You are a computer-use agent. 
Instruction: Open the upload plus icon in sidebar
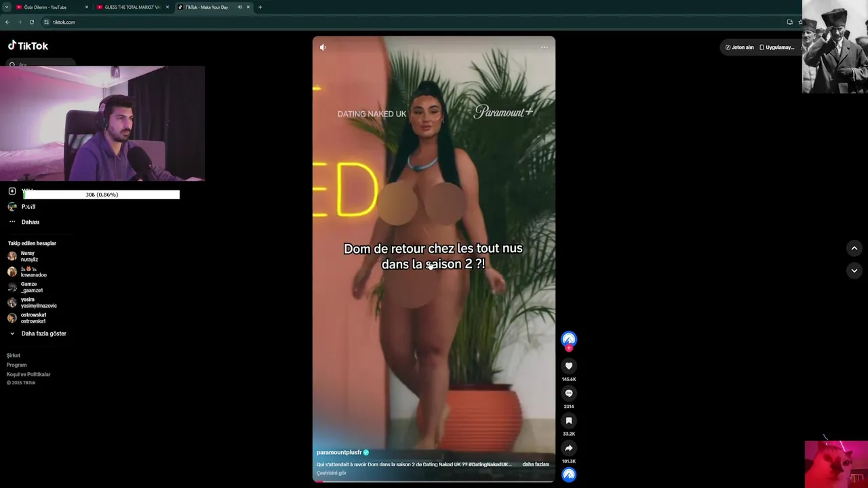pyautogui.click(x=12, y=191)
